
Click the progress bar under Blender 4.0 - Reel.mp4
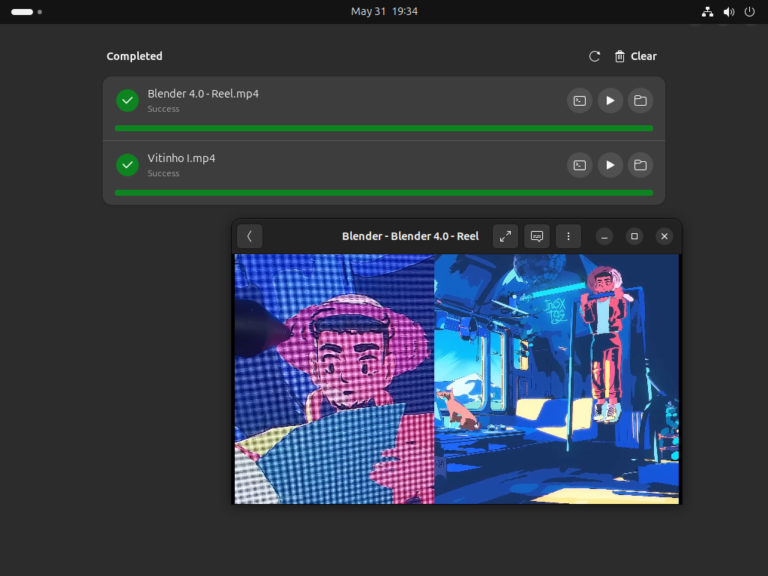[x=384, y=128]
